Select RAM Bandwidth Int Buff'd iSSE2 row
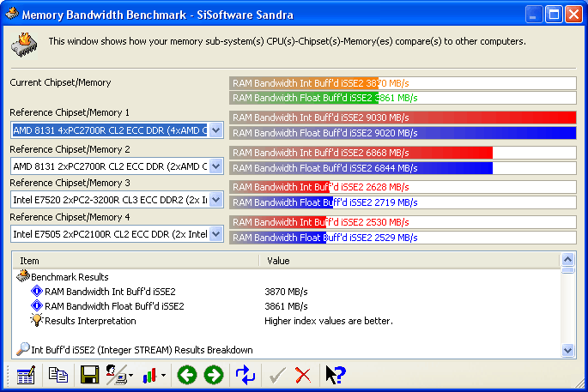 tap(287, 291)
